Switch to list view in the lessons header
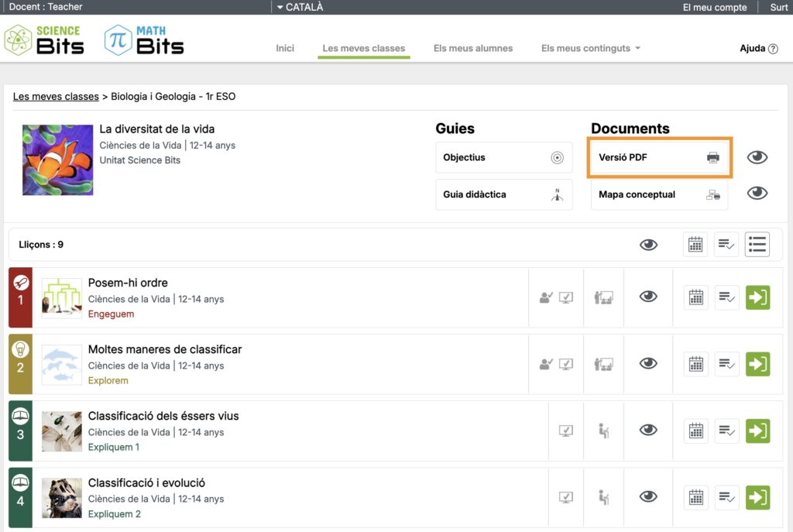 [x=757, y=244]
